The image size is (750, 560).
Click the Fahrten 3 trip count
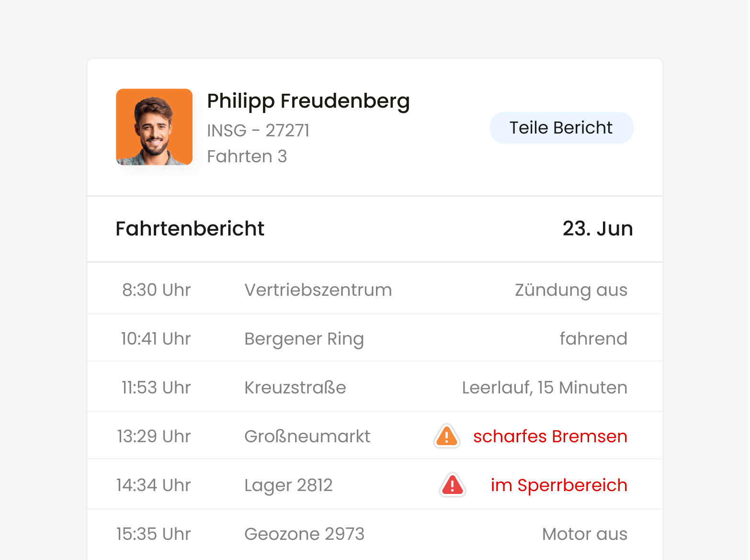(x=247, y=157)
